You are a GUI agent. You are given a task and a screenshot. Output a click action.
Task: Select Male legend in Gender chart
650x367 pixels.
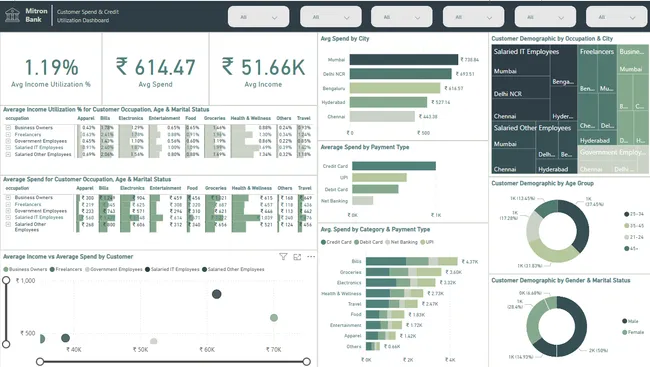click(630, 321)
